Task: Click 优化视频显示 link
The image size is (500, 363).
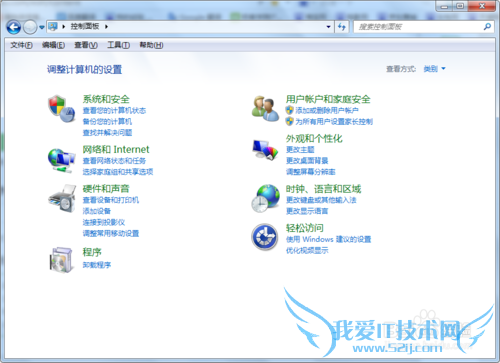Action: click(x=307, y=250)
